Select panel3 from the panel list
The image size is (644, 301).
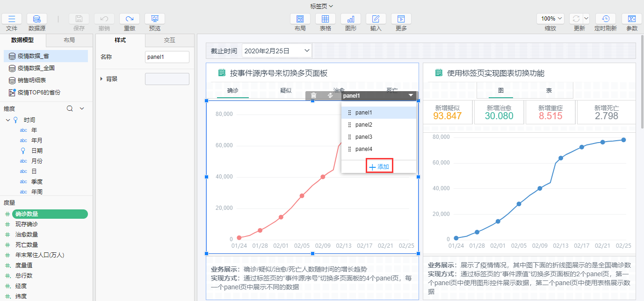tap(363, 137)
